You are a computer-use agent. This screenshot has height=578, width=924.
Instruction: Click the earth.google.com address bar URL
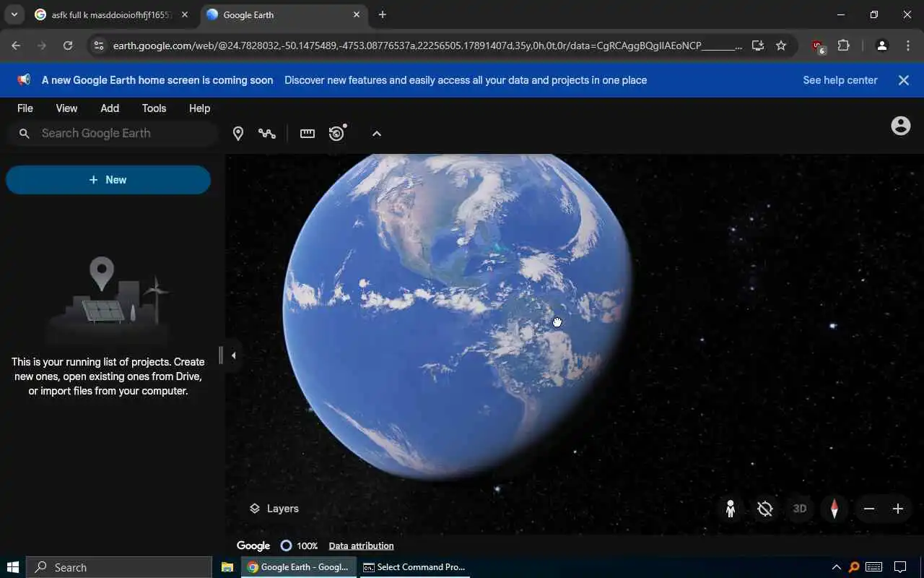tap(427, 46)
